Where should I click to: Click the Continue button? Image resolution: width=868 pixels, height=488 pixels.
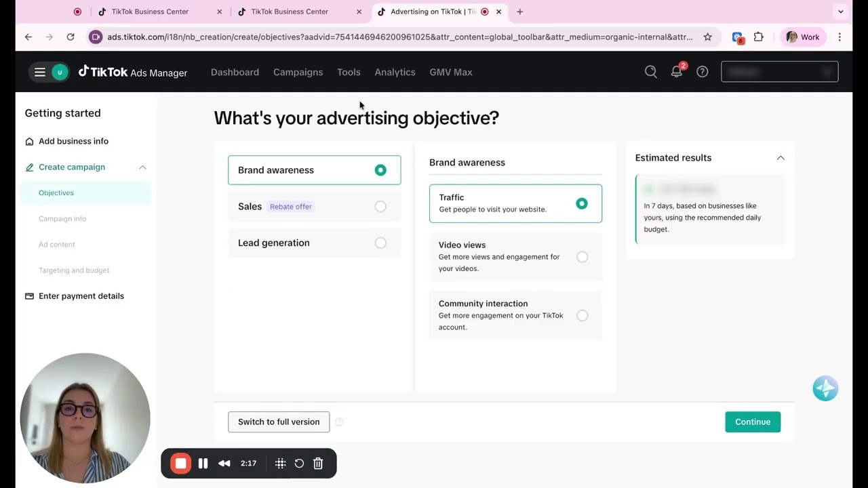753,422
